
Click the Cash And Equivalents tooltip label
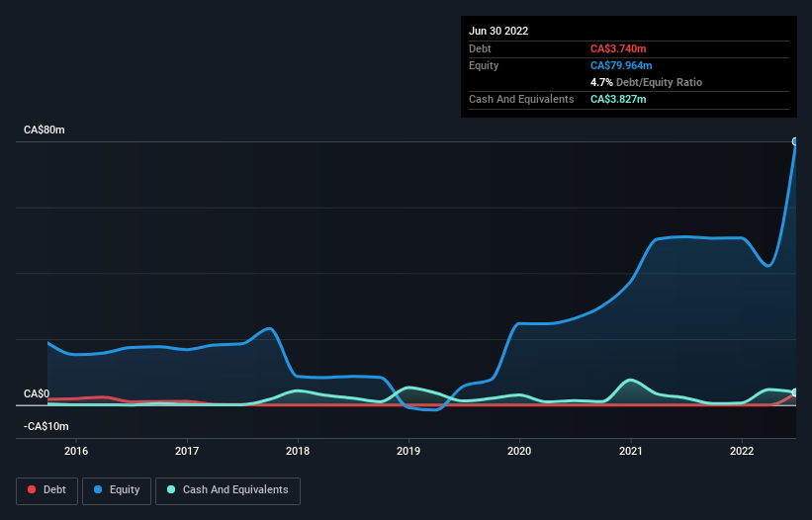click(521, 99)
